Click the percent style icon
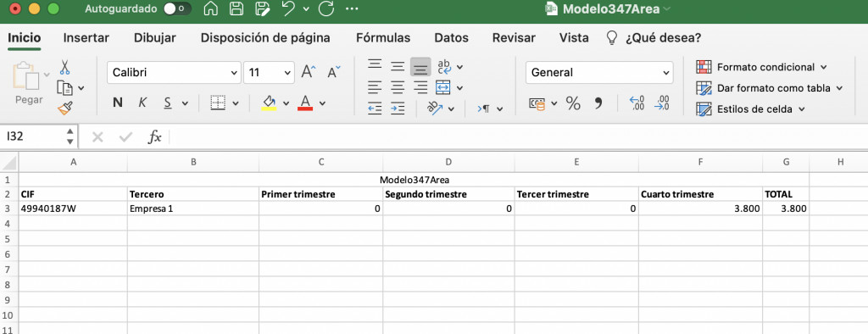The image size is (868, 334). coord(573,103)
